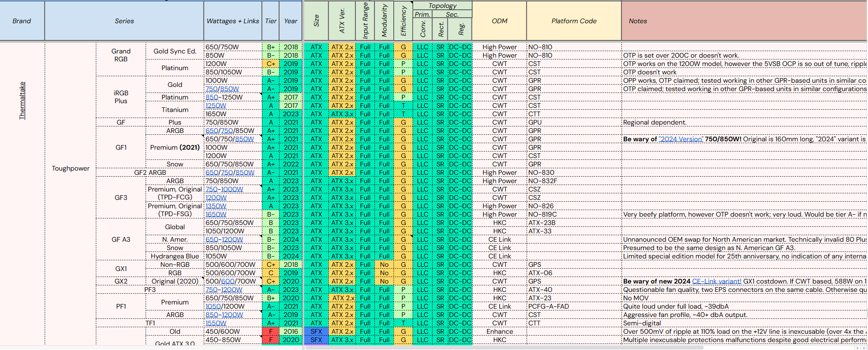Select the GPU platform code cell

(574, 122)
